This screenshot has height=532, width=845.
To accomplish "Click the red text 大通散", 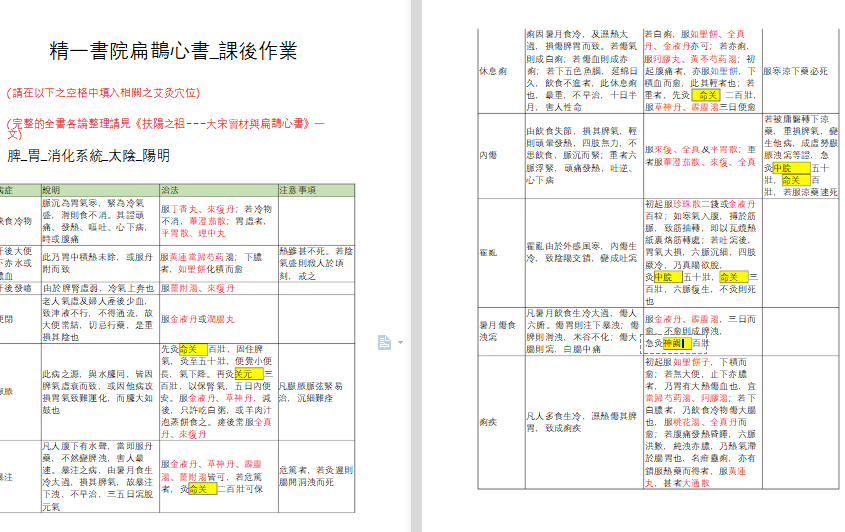I will pos(696,483).
